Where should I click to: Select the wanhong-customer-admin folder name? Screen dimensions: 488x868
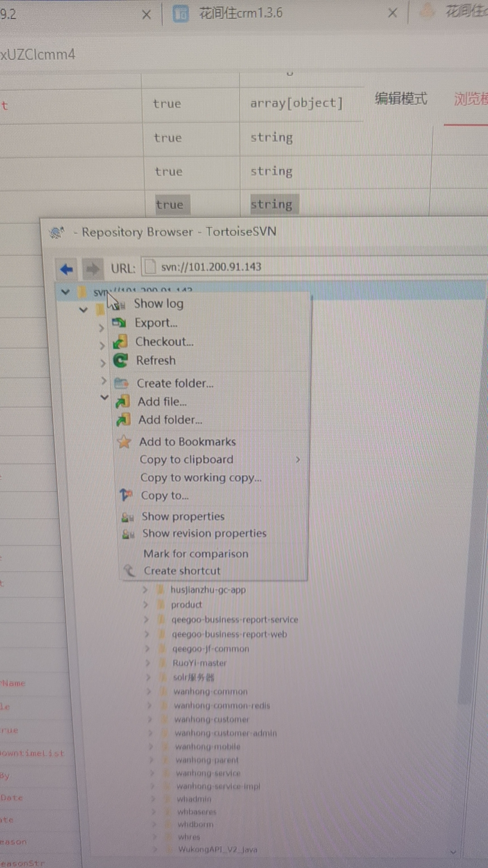[226, 733]
